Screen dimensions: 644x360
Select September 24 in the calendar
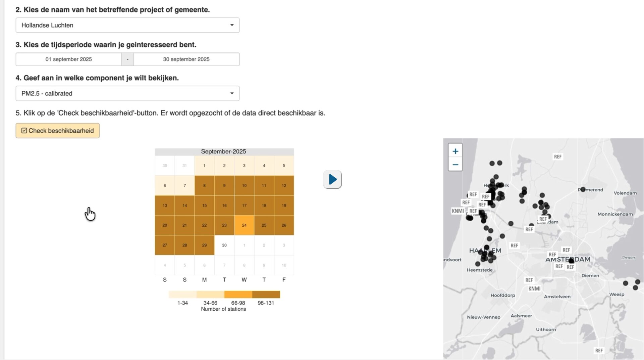pyautogui.click(x=244, y=225)
